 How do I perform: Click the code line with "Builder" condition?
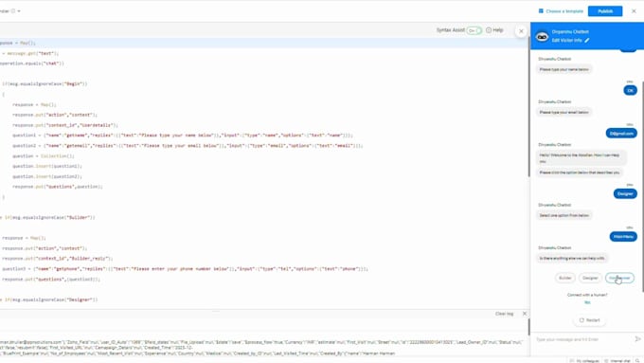pyautogui.click(x=47, y=217)
